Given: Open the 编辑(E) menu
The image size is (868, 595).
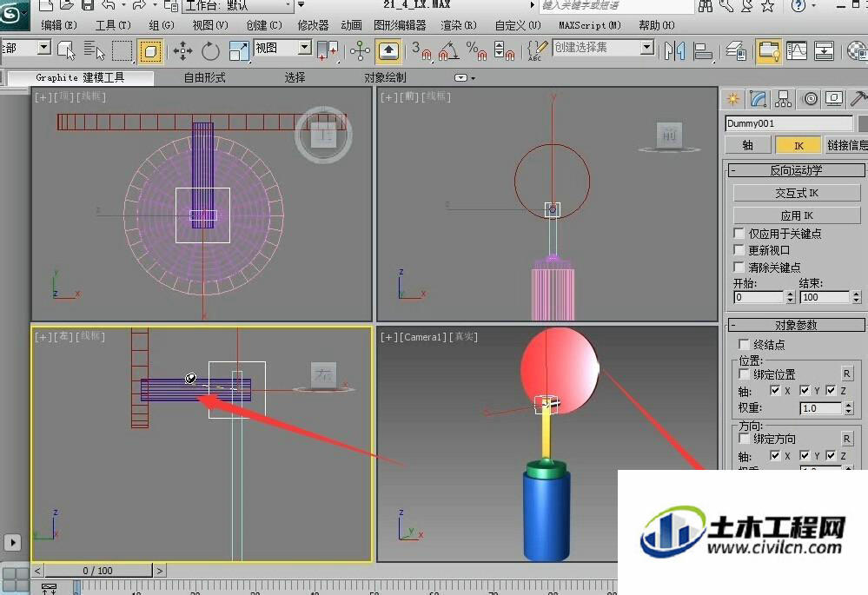Looking at the screenshot, I should (59, 25).
